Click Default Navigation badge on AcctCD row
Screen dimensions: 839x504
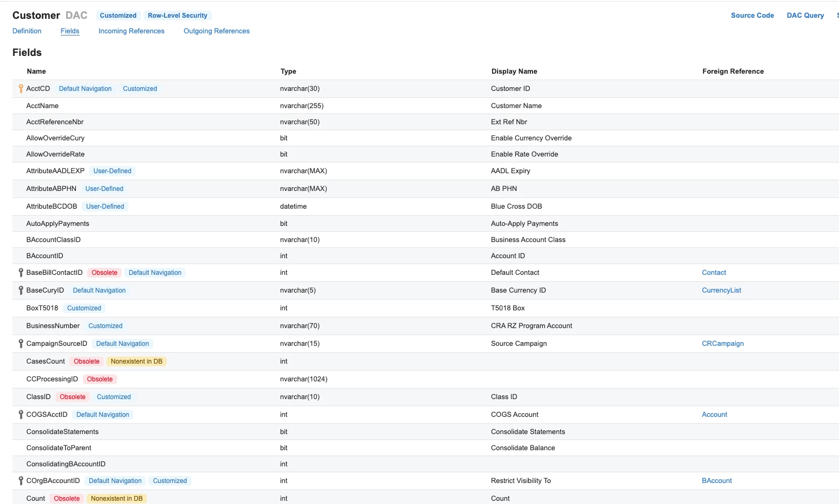click(86, 89)
